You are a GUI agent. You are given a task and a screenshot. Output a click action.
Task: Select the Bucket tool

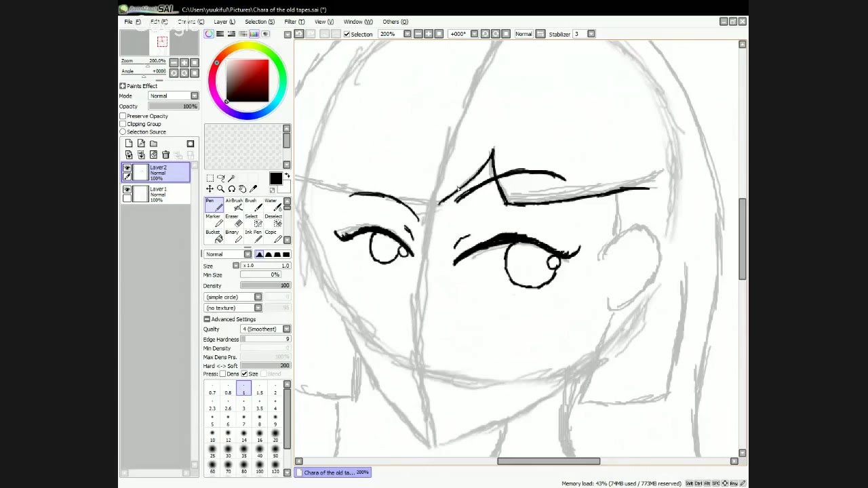pos(214,237)
